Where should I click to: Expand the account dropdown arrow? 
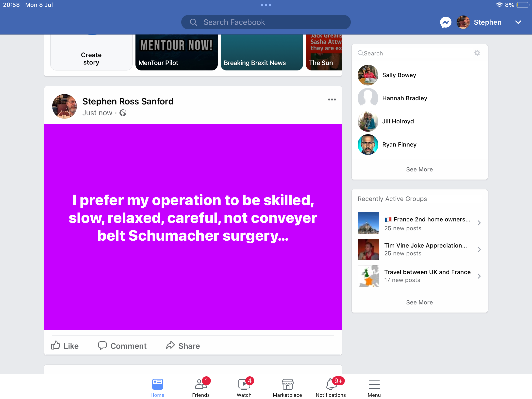518,22
